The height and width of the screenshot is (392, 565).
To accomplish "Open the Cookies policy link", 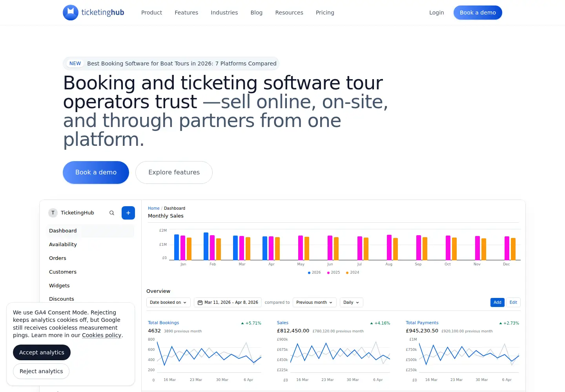I will [x=102, y=335].
